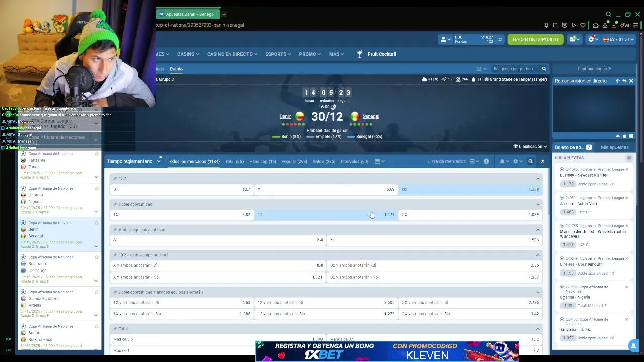Collapse the Doble oportunidad market section
The width and height of the screenshot is (644, 362).
point(538,204)
